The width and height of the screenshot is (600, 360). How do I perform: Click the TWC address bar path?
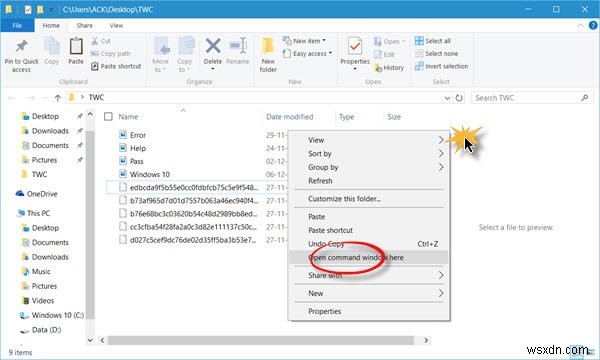[96, 98]
